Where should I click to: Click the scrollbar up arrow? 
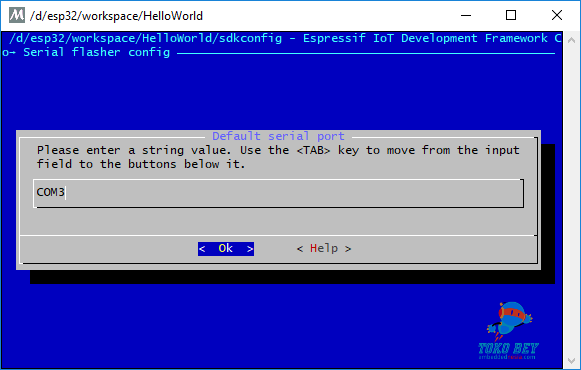click(x=571, y=40)
